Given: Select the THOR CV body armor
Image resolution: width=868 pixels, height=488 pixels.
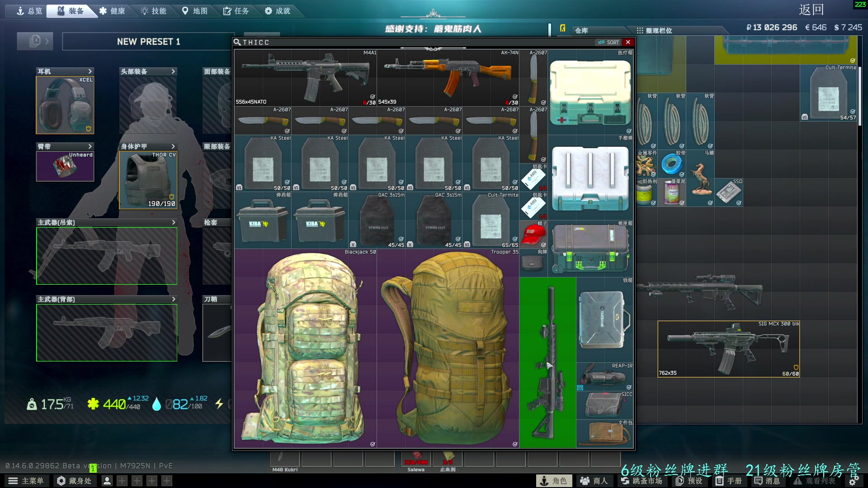Looking at the screenshot, I should pyautogui.click(x=148, y=180).
